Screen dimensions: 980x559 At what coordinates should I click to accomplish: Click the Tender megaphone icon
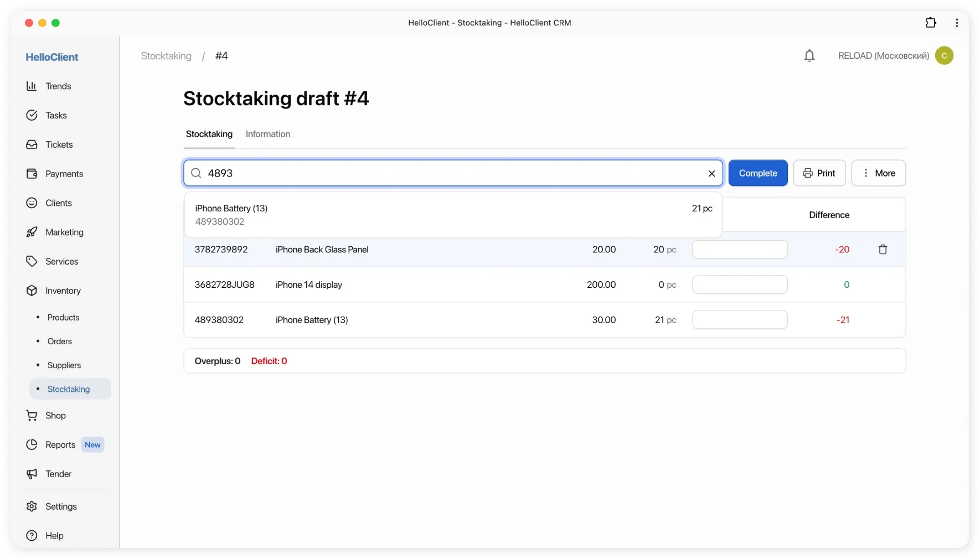(x=32, y=474)
